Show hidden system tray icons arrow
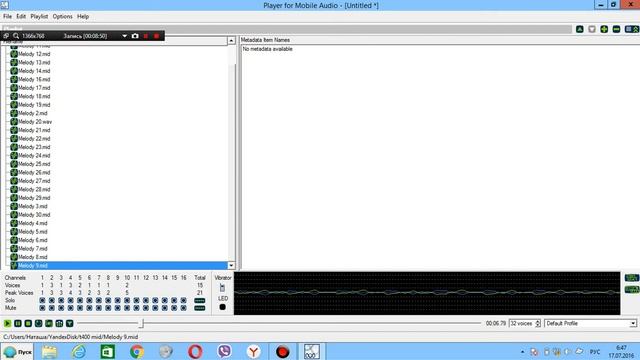 pyautogui.click(x=522, y=351)
